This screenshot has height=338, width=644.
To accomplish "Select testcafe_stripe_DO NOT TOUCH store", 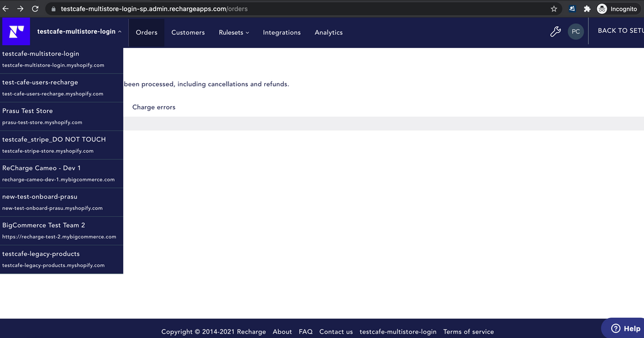I will (61, 145).
